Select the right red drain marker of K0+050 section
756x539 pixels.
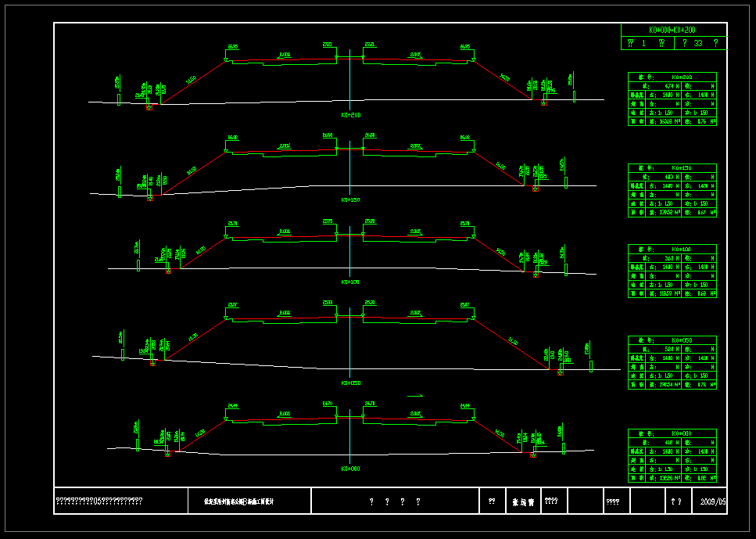pyautogui.click(x=561, y=373)
